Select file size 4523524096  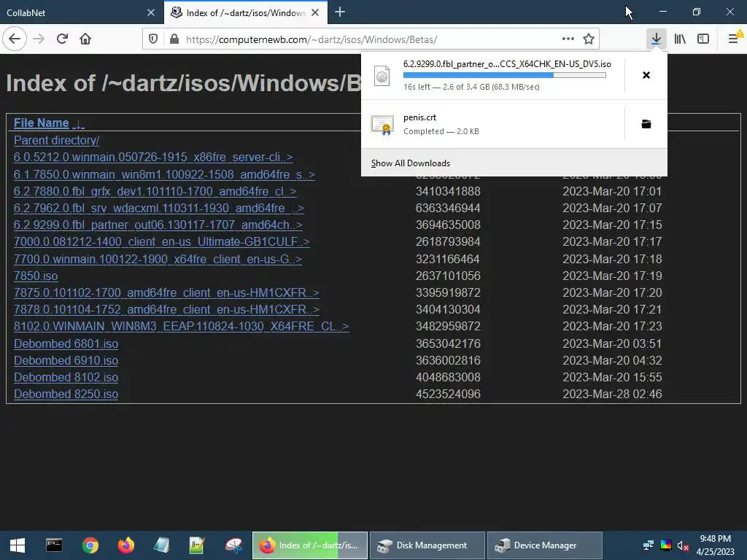tap(448, 394)
